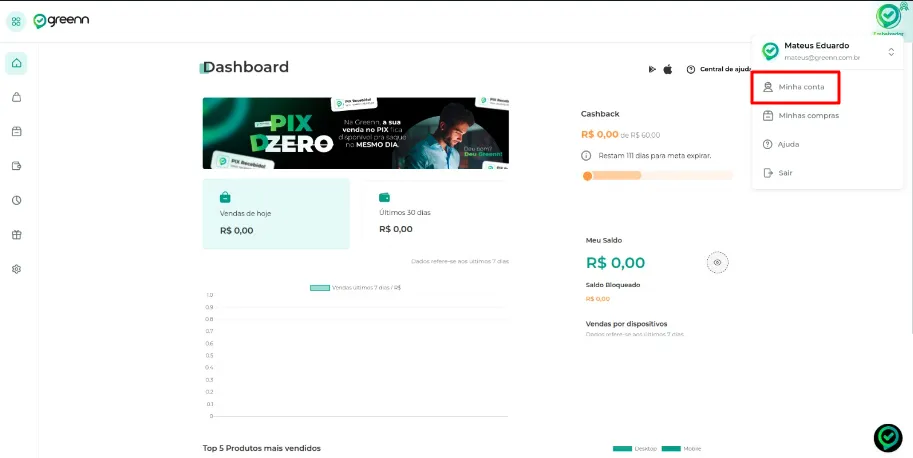Screen dimensions: 913x458
Task: Click the Apple App Store icon
Action: pyautogui.click(x=668, y=69)
